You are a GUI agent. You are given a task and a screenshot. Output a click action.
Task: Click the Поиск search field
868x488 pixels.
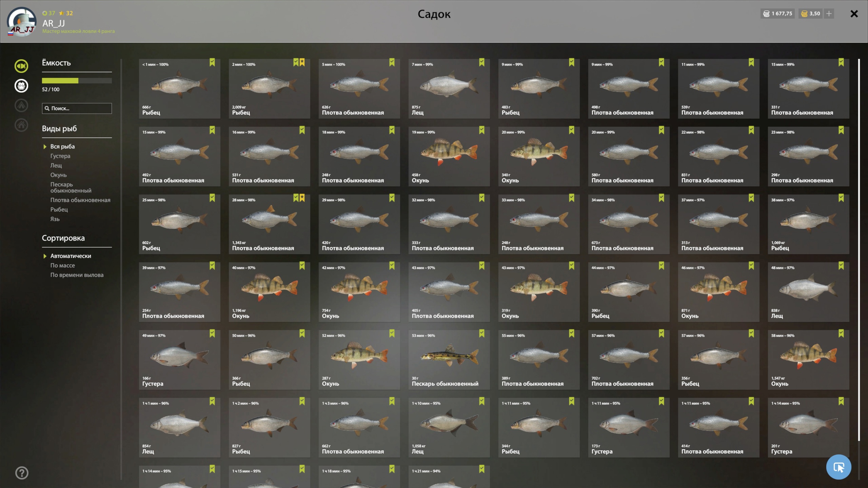[77, 108]
